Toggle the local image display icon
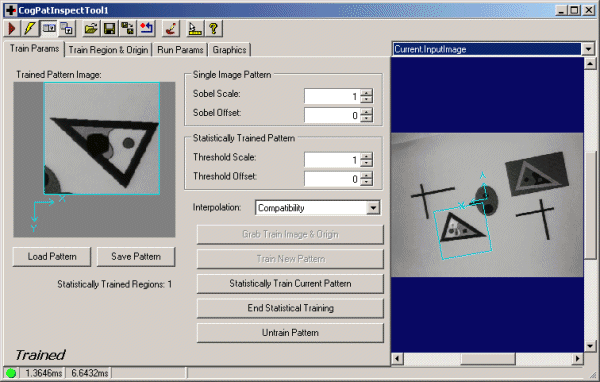Screen dimensions: 600x382 pyautogui.click(x=49, y=29)
